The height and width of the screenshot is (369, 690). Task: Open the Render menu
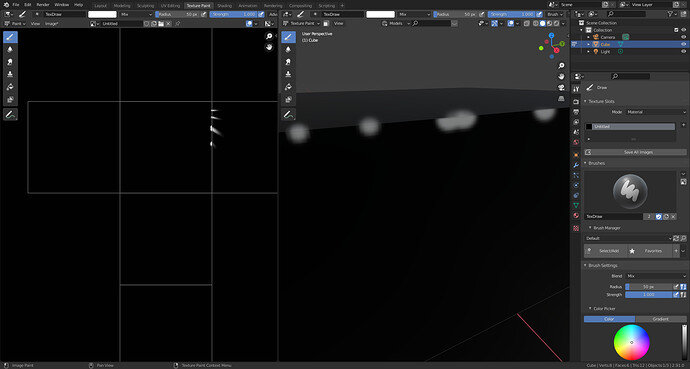coord(43,4)
